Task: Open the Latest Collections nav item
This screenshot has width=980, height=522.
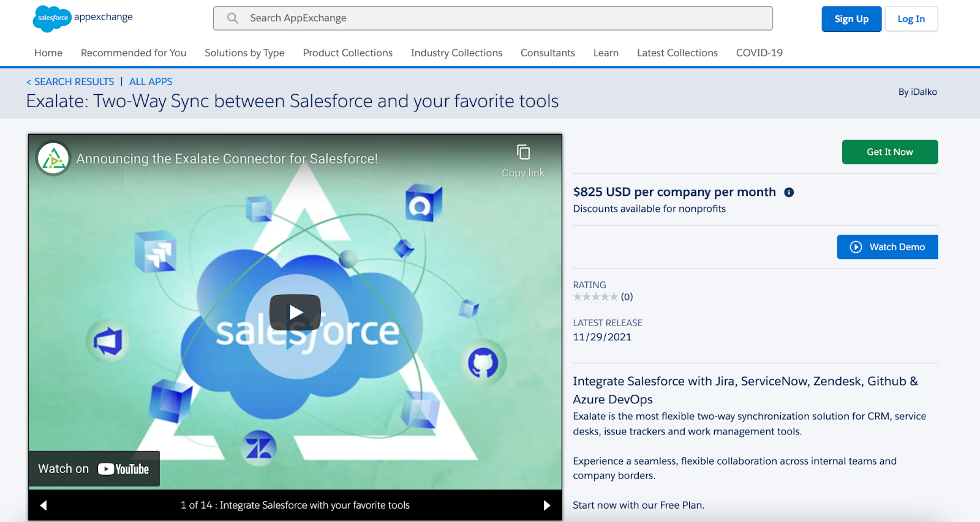Action: (x=677, y=53)
